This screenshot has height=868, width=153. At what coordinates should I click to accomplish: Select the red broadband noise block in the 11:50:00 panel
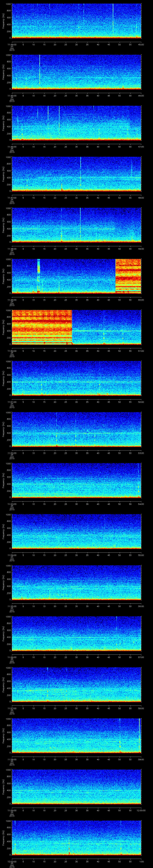42,327
